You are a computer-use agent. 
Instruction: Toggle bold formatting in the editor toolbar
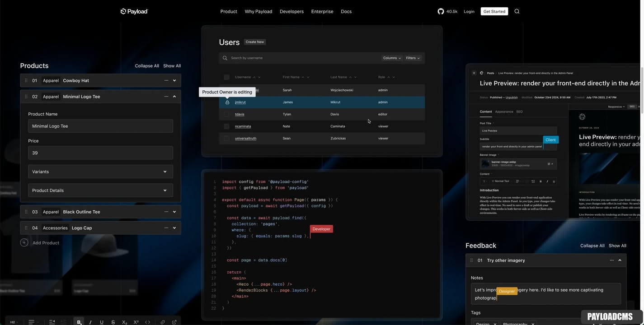(x=79, y=322)
